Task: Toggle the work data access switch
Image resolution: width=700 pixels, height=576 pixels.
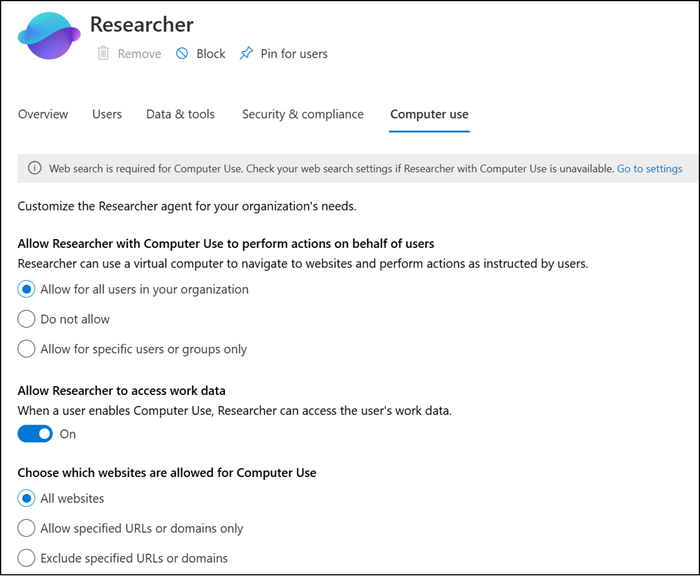Action: [x=35, y=434]
